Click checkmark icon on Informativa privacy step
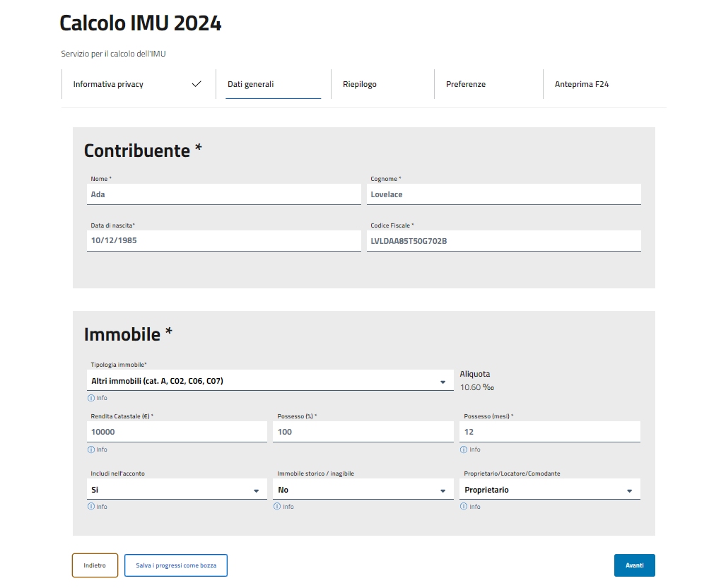The image size is (721, 588). click(x=197, y=84)
